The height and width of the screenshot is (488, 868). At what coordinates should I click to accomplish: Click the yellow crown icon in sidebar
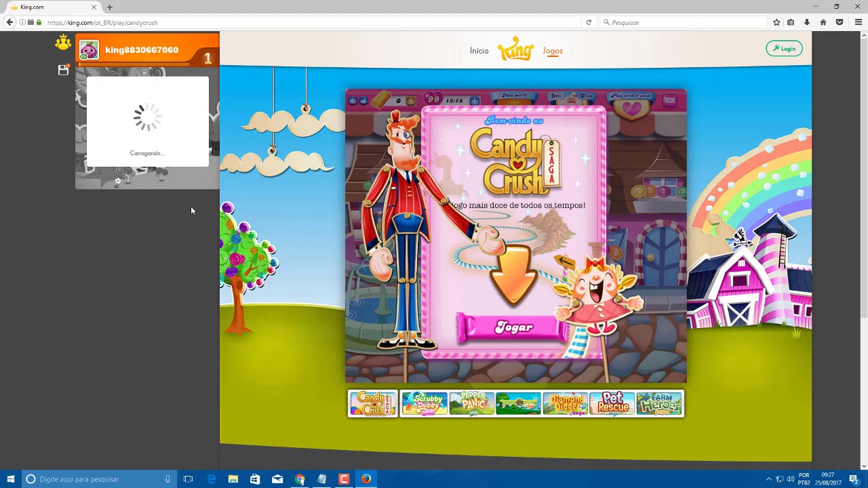click(63, 43)
